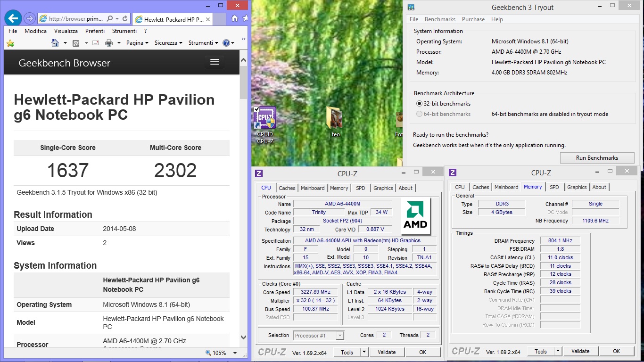Open the IE home icon beside the tabs
This screenshot has height=362, width=644.
(235, 19)
